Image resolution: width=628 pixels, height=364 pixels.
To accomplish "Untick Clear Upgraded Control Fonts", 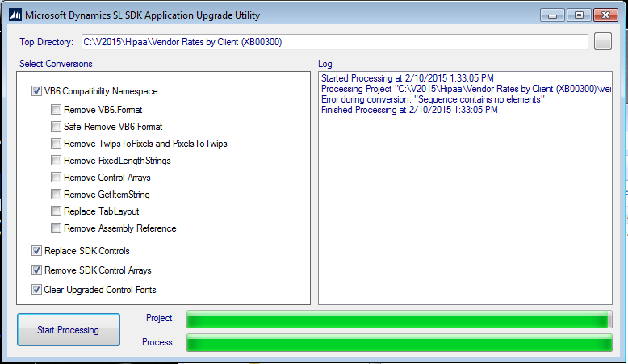I will click(x=36, y=290).
